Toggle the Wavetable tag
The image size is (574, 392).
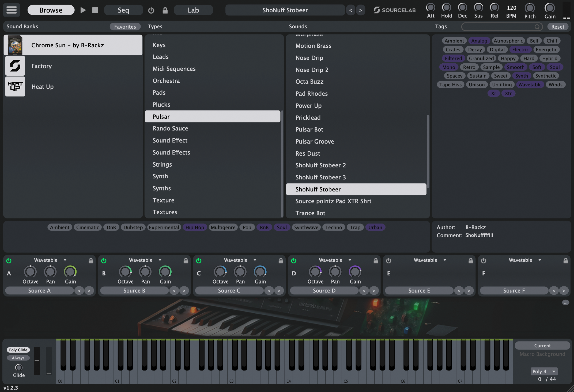530,84
